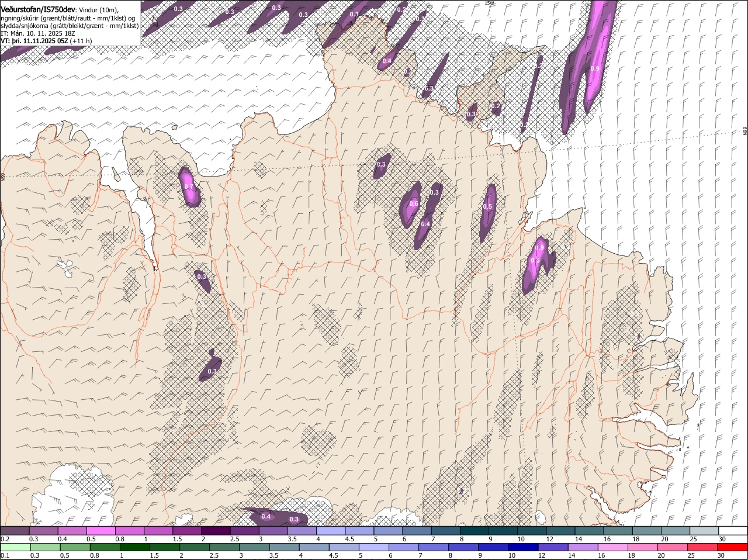Click the white swatch starting at 30, upper legend
This screenshot has height=560, width=748.
click(x=733, y=531)
